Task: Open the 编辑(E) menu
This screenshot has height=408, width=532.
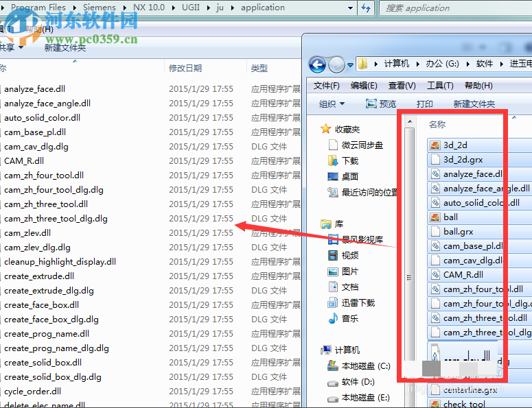Action: pos(364,86)
